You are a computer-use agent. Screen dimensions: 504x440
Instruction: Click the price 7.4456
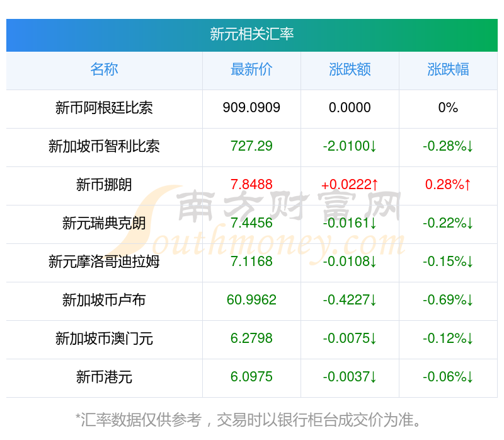(251, 223)
